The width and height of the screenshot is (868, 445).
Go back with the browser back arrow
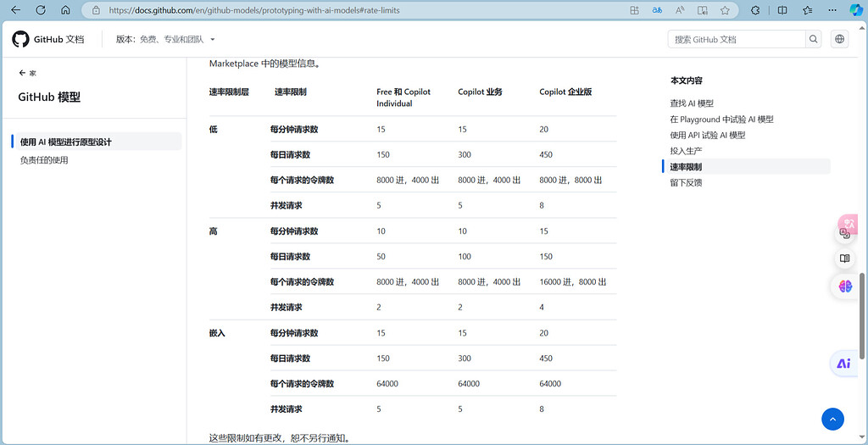pyautogui.click(x=15, y=10)
